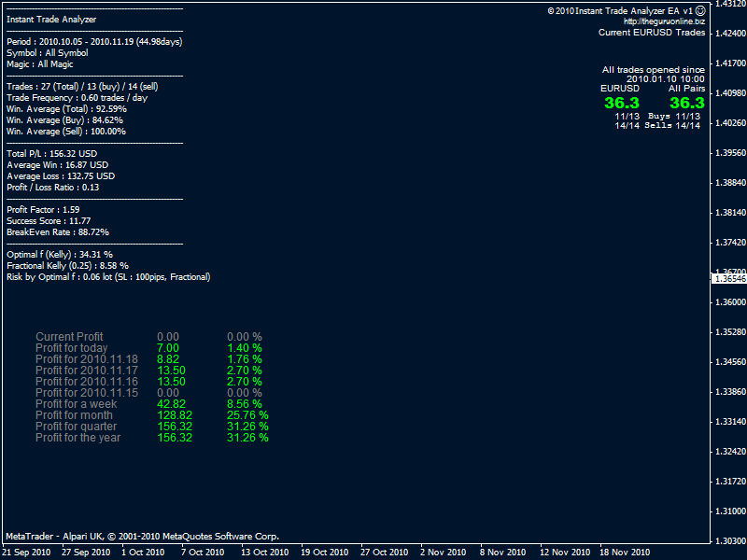Select the Profit for a week label
This screenshot has height=560, width=747.
point(76,404)
